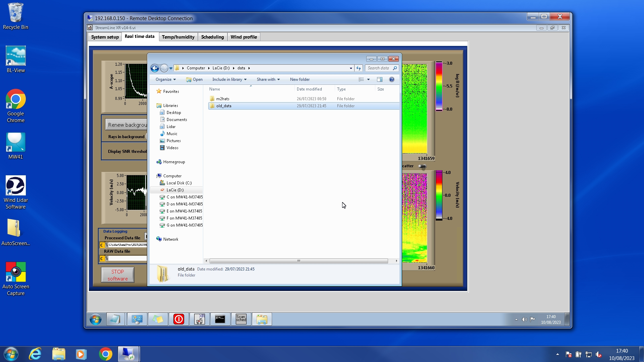644x362 pixels.
Task: Click the refresh icon beside address bar
Action: click(359, 68)
